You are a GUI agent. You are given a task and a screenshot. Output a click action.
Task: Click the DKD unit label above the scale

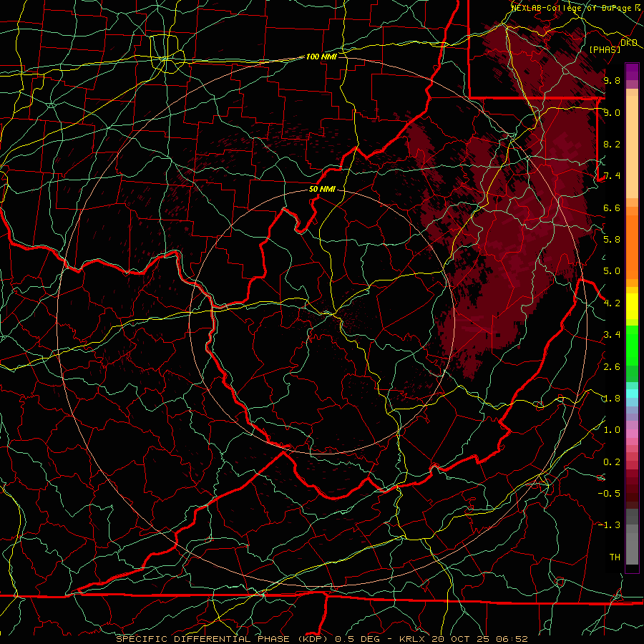point(628,43)
